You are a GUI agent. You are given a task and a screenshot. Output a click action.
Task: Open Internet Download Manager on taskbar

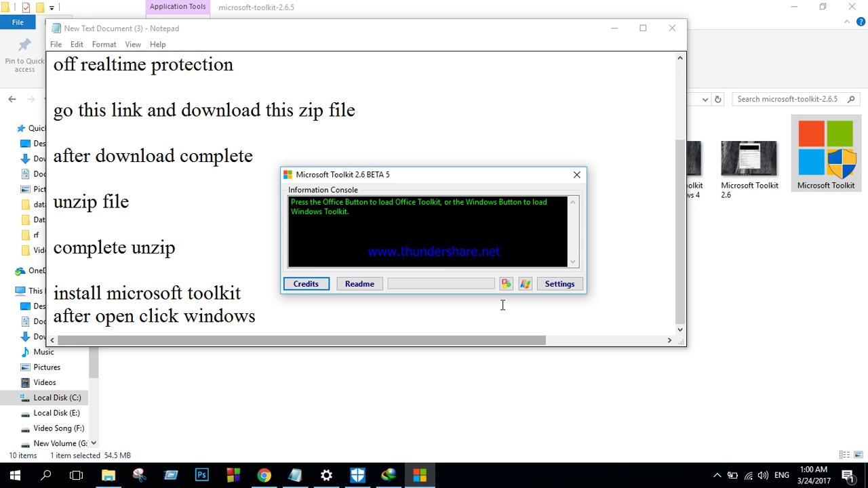click(389, 475)
